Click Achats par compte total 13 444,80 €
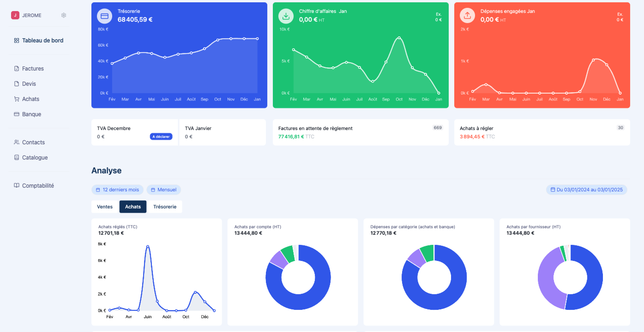The height and width of the screenshot is (332, 644). [x=248, y=233]
